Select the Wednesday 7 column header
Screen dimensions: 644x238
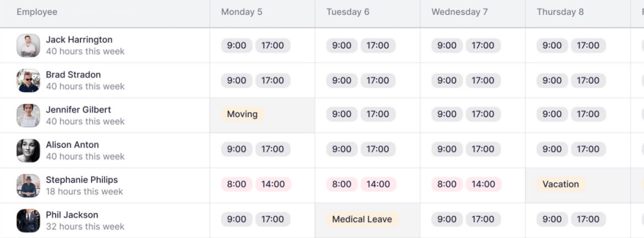pos(459,12)
